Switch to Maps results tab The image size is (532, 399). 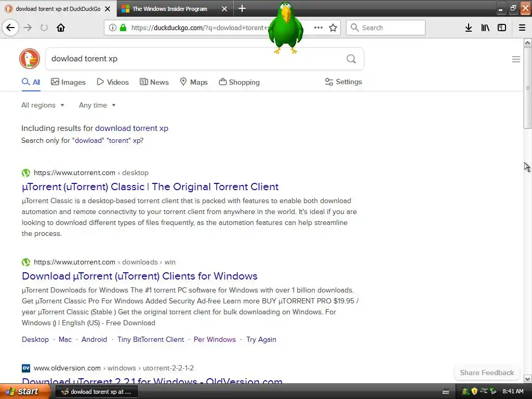(x=193, y=82)
